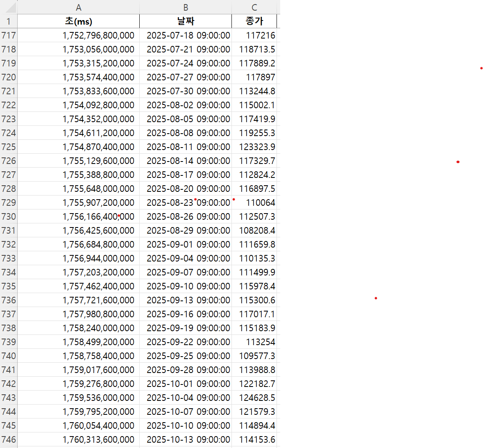Select the date cell 2025-09-01 09:00:00
This screenshot has height=448, width=483.
pos(188,244)
